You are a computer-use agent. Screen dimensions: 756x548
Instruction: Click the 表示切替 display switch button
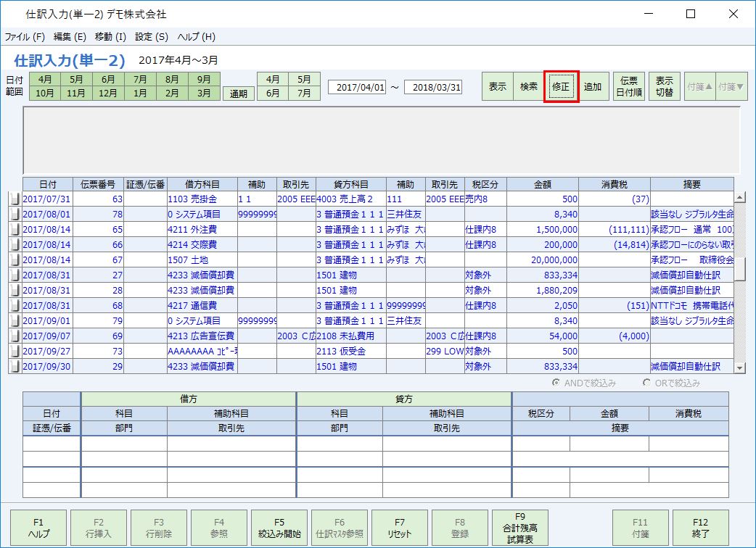pos(664,86)
